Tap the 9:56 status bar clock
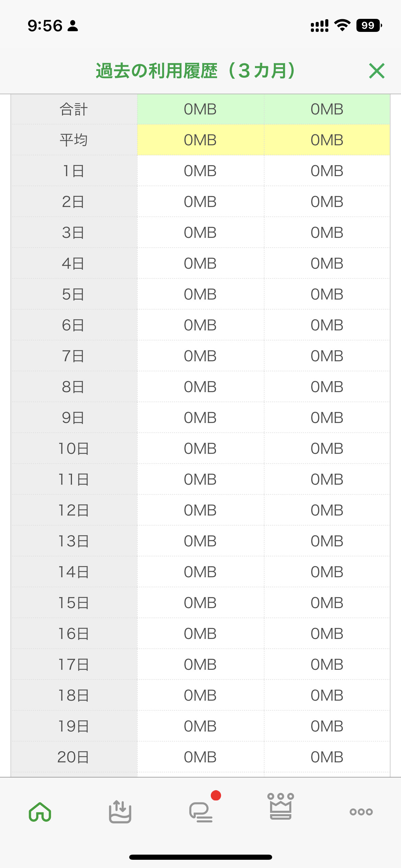 (x=45, y=26)
